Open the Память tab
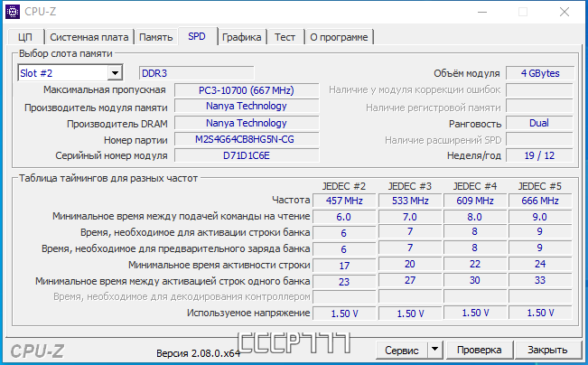This screenshot has height=365, width=588. click(x=155, y=37)
